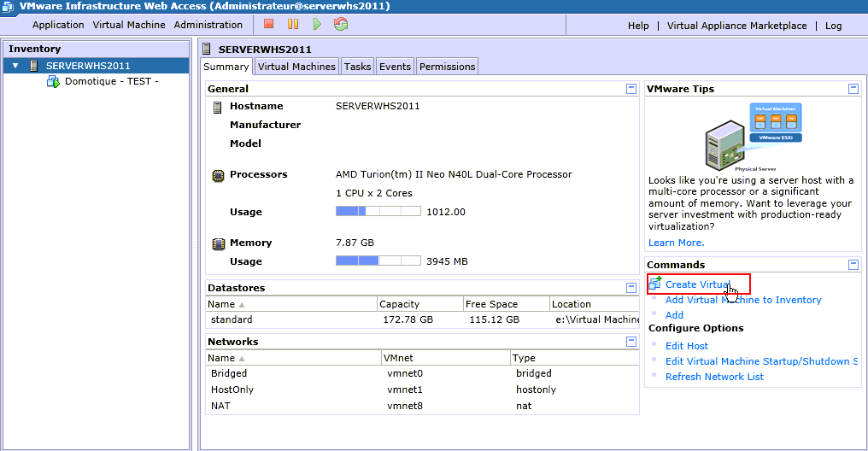Switch to the Virtual Machines tab
Image resolution: width=868 pixels, height=451 pixels.
tap(296, 67)
